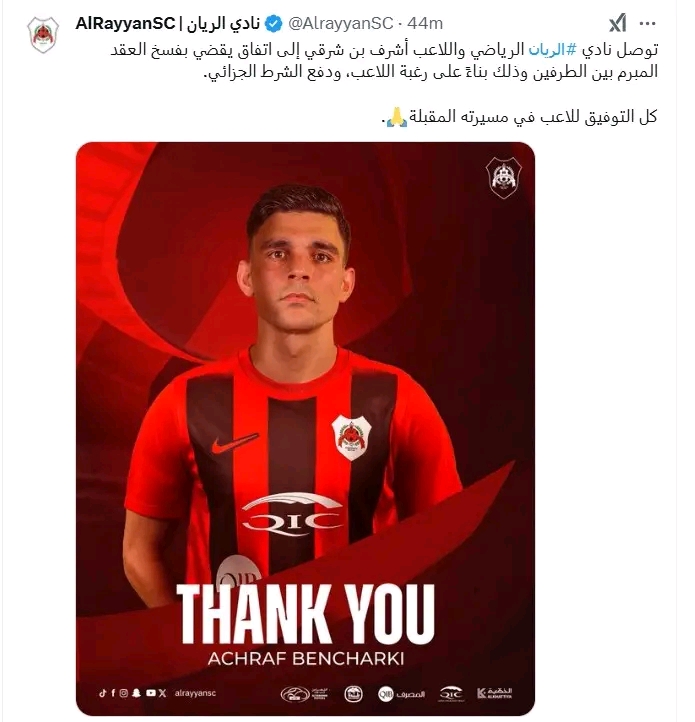The width and height of the screenshot is (695, 722).
Task: Click the Instagram icon on poster footer
Action: pyautogui.click(x=123, y=693)
